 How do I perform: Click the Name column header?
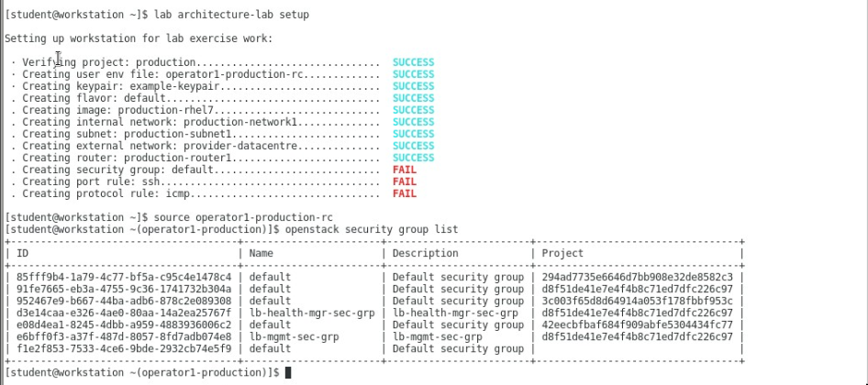[x=262, y=253]
